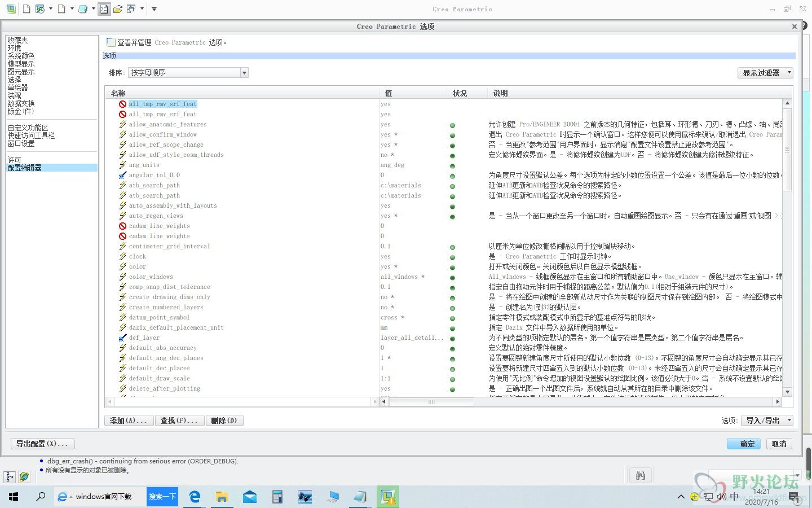The height and width of the screenshot is (508, 812).
Task: Click the options list scroll up arrow
Action: click(788, 103)
